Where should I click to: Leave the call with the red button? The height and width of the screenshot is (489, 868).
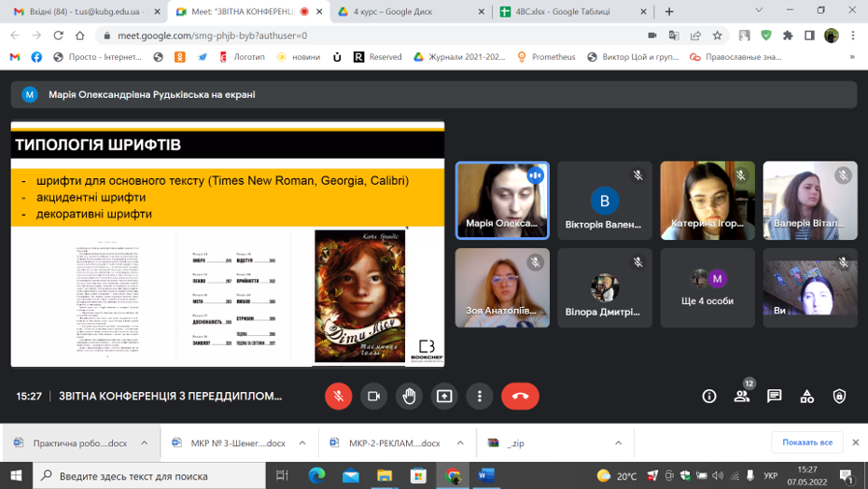(x=520, y=396)
